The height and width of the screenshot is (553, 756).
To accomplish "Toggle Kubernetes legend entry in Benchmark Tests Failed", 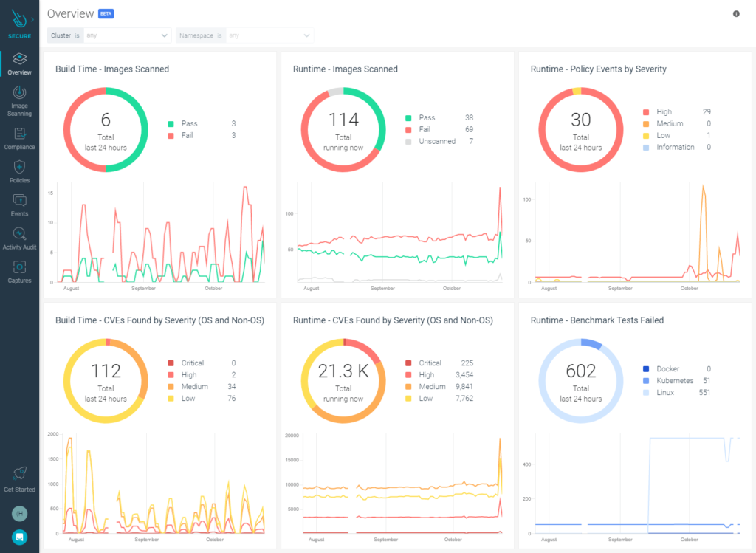I will [x=675, y=381].
